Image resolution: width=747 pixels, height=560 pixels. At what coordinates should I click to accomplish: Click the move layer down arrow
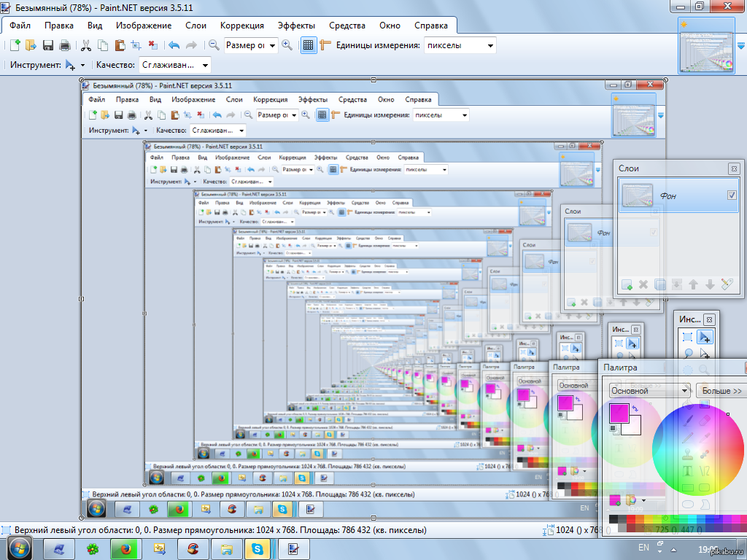click(710, 285)
